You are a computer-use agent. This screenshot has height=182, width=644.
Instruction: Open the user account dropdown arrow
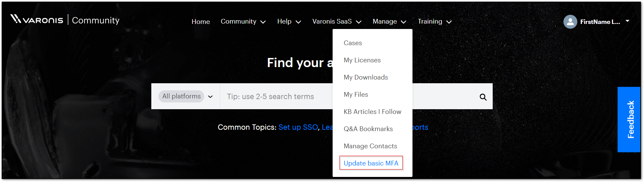[627, 21]
